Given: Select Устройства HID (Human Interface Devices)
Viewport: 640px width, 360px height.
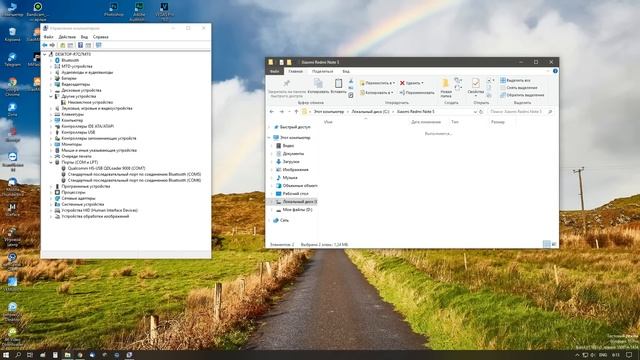Looking at the screenshot, I should point(99,210).
